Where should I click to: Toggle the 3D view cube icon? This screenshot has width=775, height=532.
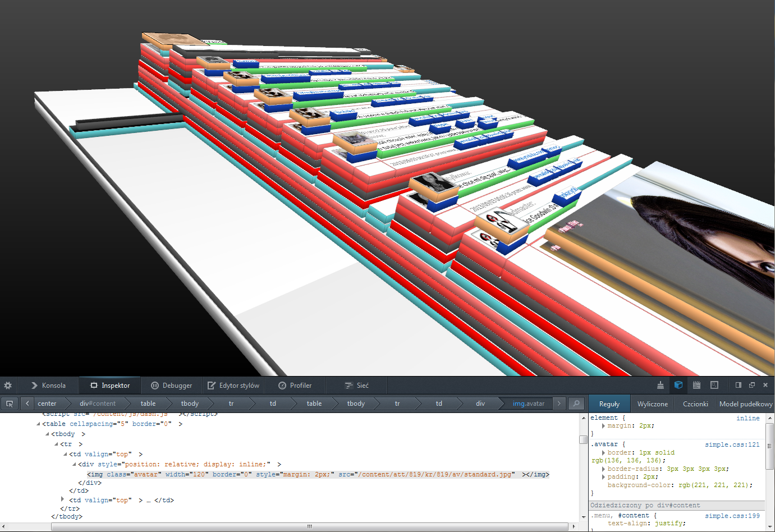click(x=678, y=385)
